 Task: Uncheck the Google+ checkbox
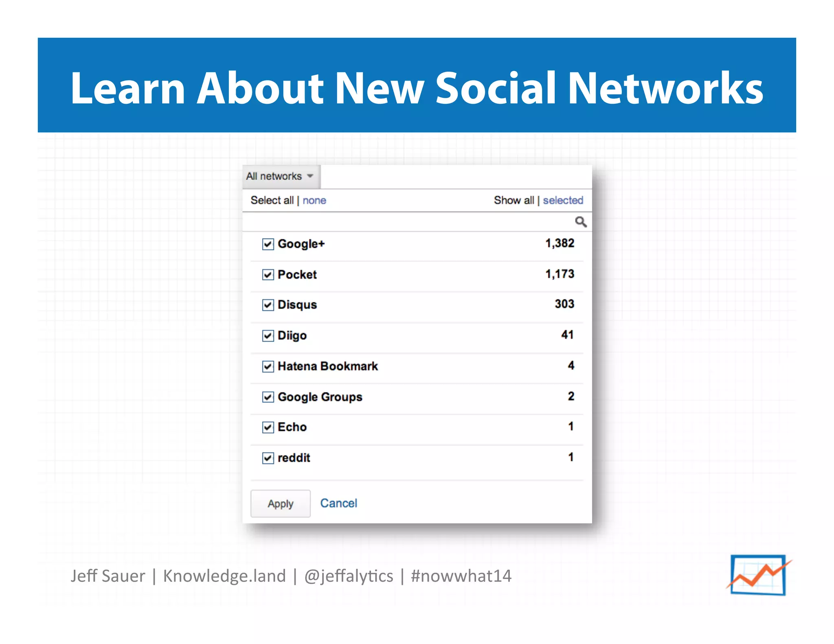[268, 244]
